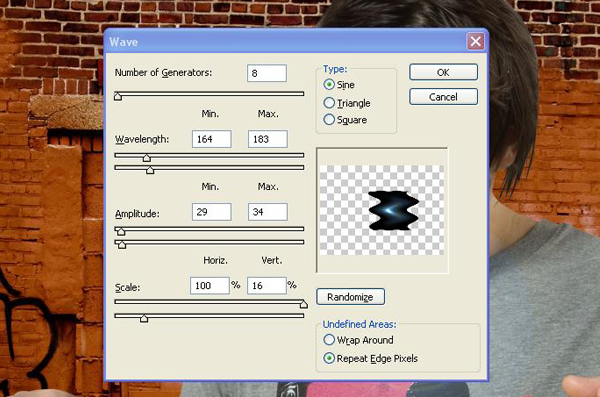Click the wave effect preview thumbnail

tap(382, 210)
